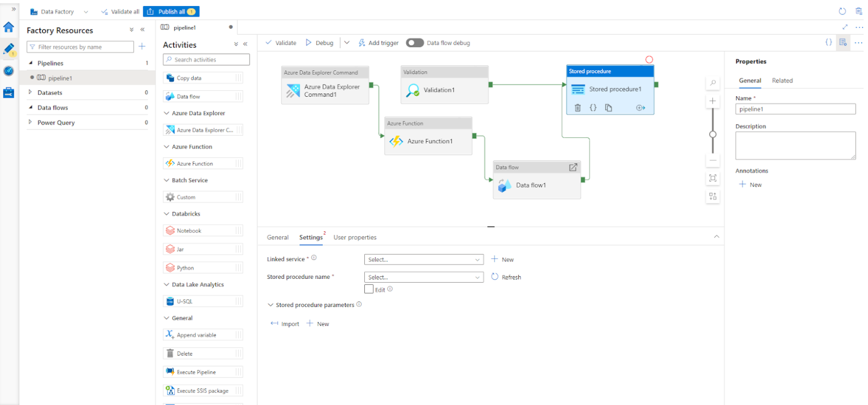Image resolution: width=868 pixels, height=405 pixels.
Task: Click Import under stored procedure parameters
Action: (285, 324)
